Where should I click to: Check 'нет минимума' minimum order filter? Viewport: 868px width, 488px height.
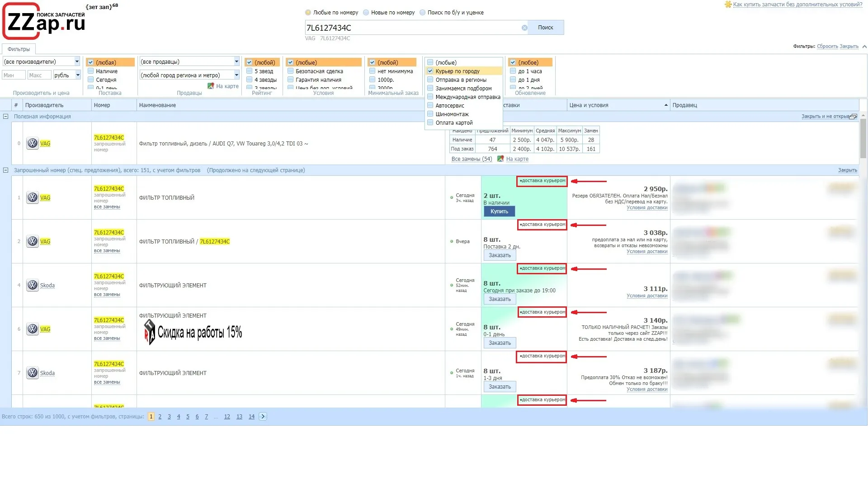pyautogui.click(x=373, y=71)
